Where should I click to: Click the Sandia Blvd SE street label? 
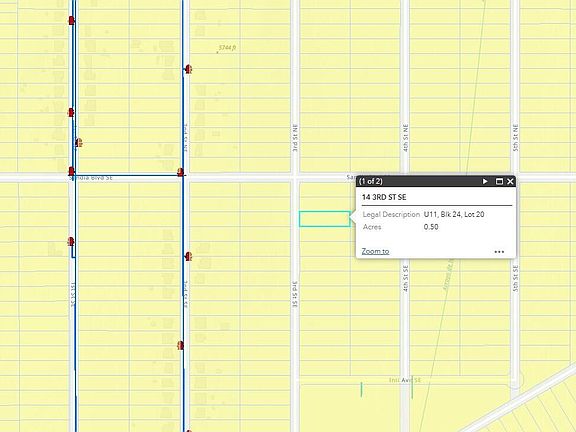91,178
